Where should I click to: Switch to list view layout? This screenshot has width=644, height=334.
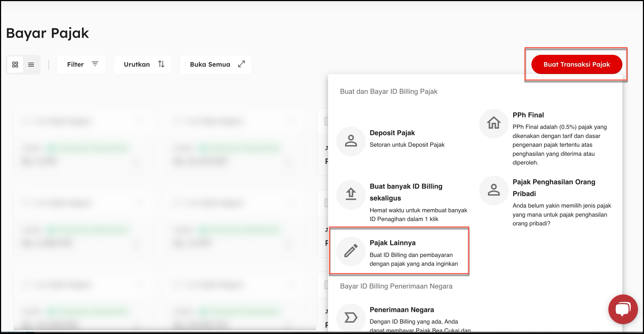coord(31,64)
